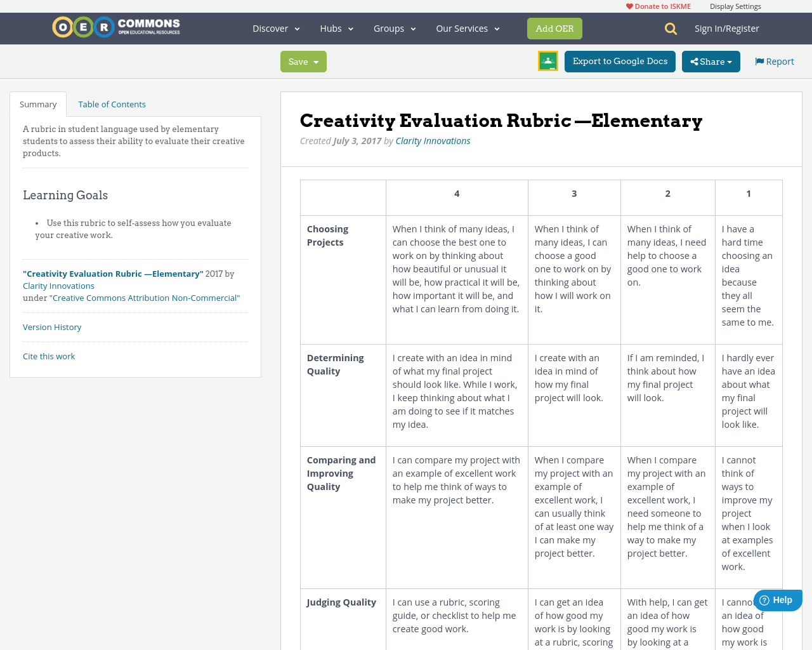Click the Add OER button

(x=554, y=28)
